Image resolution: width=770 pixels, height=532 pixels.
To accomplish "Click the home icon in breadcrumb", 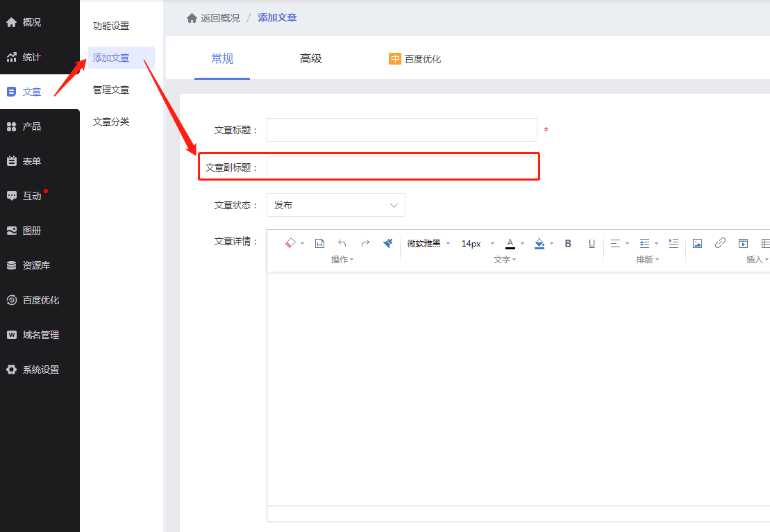I will pyautogui.click(x=192, y=18).
